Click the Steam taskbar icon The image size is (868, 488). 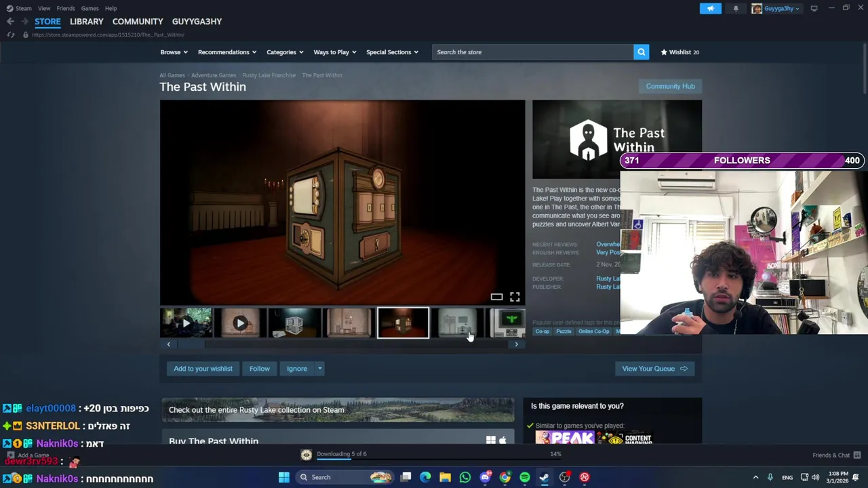tap(544, 477)
